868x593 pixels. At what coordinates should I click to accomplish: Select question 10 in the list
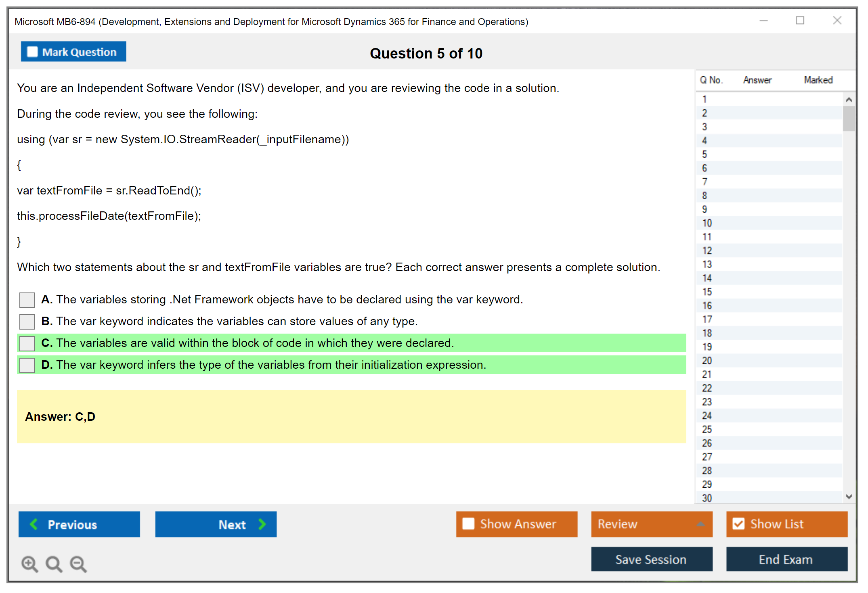coord(707,223)
